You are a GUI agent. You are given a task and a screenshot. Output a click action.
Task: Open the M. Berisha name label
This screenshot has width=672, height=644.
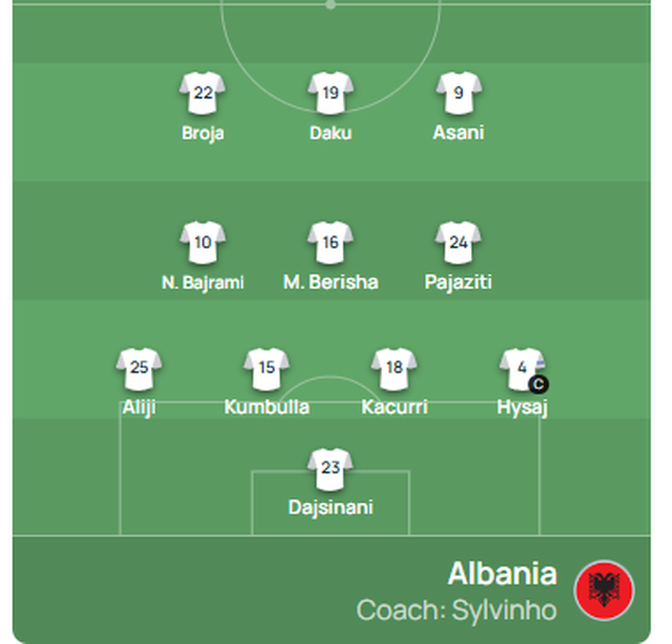click(331, 282)
